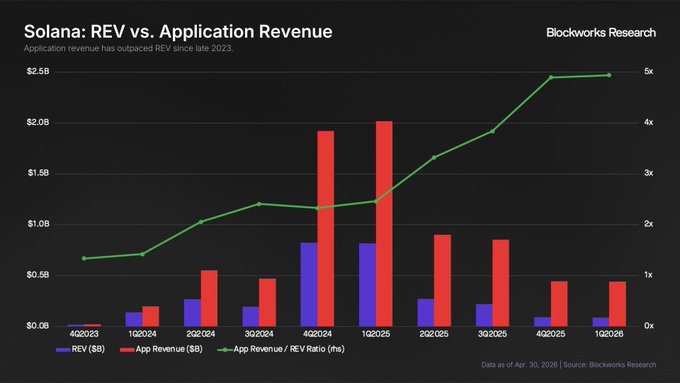The width and height of the screenshot is (680, 383).
Task: Click the red App Revenue bar for 1Q2025
Action: tap(384, 224)
